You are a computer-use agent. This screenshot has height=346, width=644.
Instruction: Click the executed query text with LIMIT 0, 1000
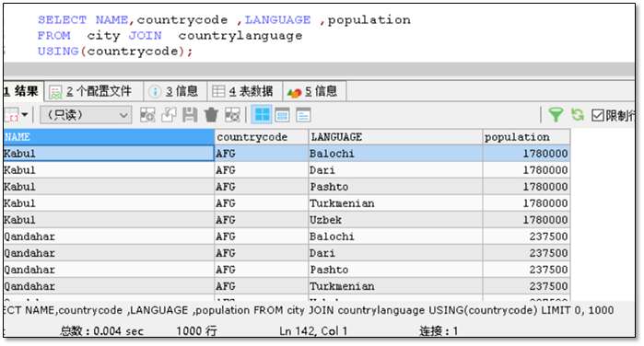(x=309, y=310)
